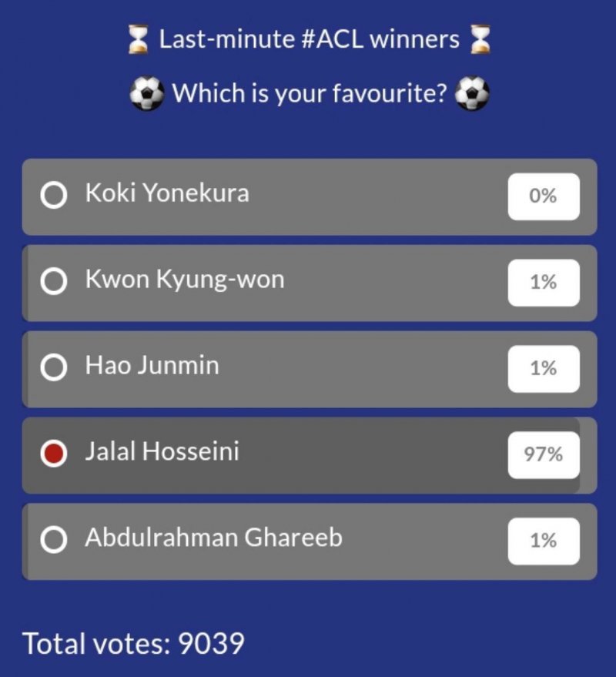Select the Abdulrahman Ghareeb radio button
This screenshot has width=616, height=677.
53,541
